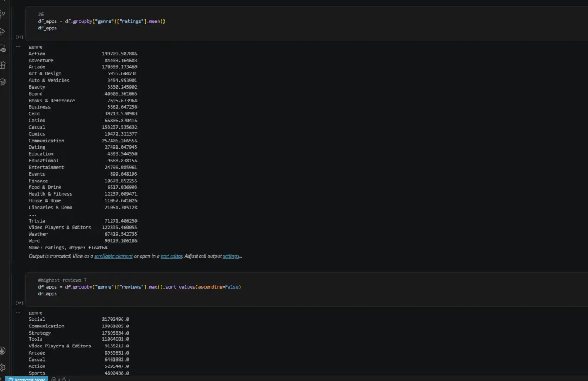Viewport: 588px width, 381px height.
Task: Click value 153237.535632 for Casual
Action: [x=119, y=127]
